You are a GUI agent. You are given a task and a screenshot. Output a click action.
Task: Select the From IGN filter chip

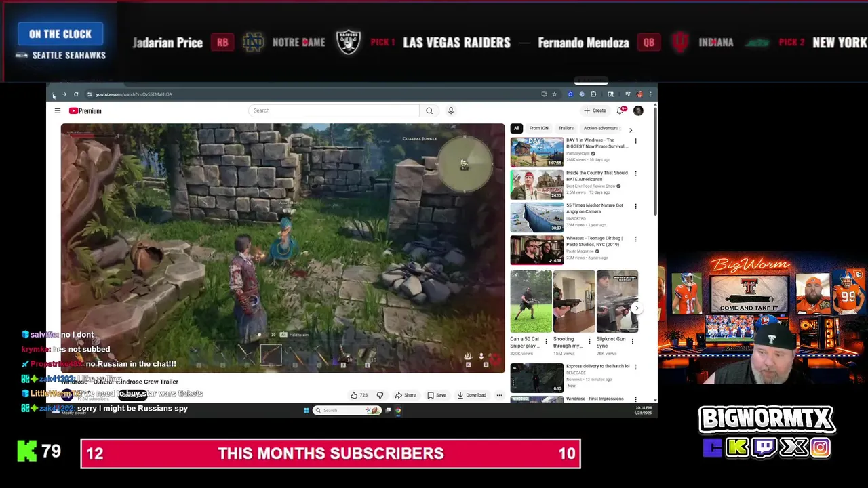538,128
